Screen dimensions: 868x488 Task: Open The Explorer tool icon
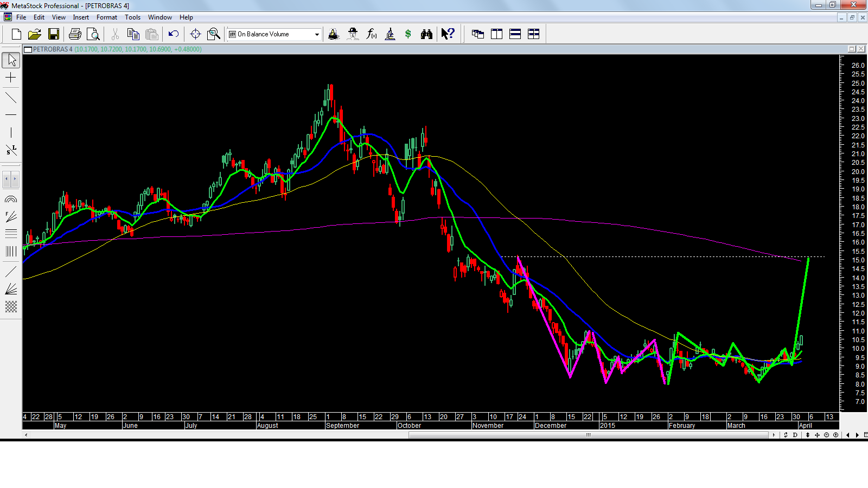pyautogui.click(x=334, y=34)
